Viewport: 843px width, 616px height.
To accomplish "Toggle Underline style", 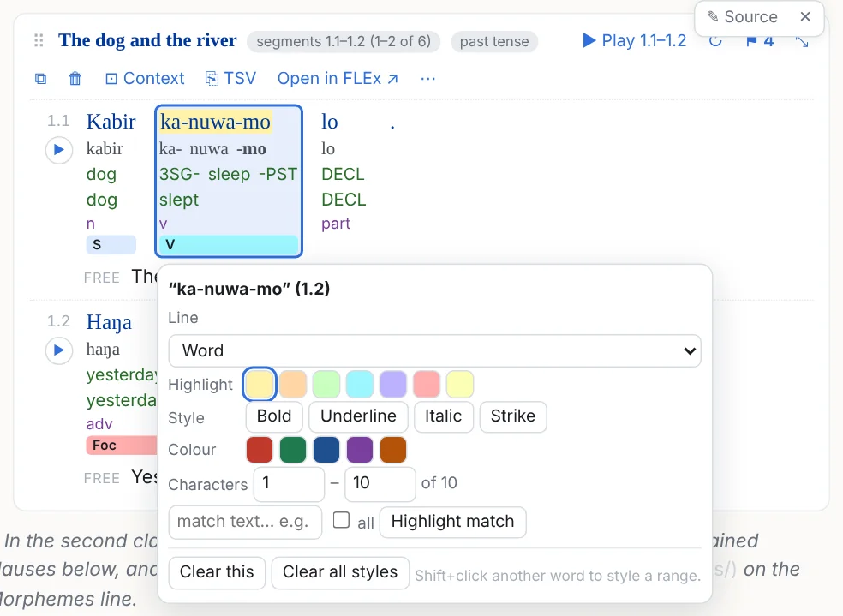I will (x=359, y=416).
